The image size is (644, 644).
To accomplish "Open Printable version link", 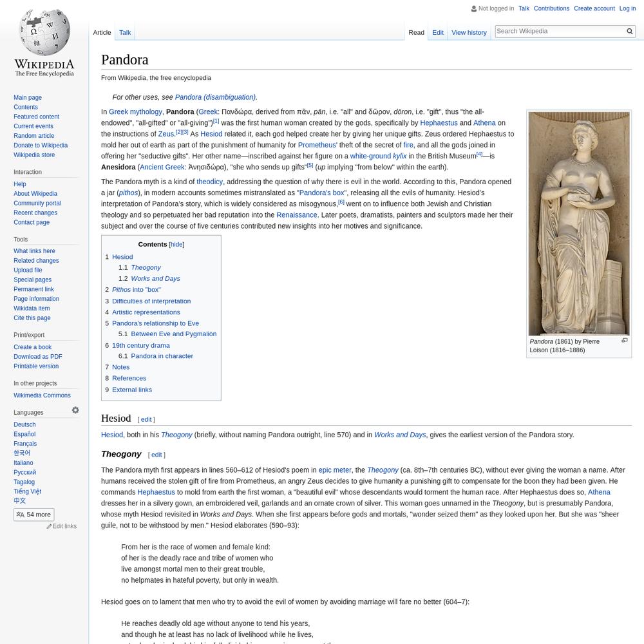I will tap(36, 366).
